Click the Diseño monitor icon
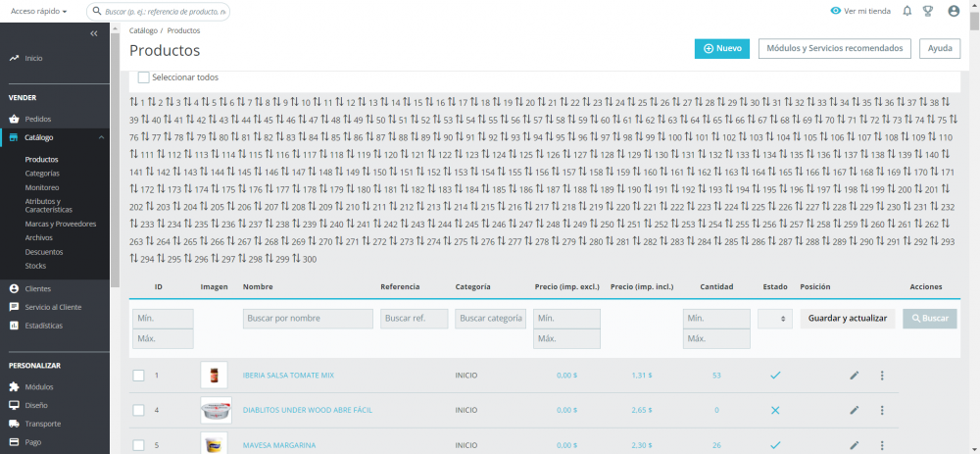Screen dimensions: 980x454 (14, 405)
